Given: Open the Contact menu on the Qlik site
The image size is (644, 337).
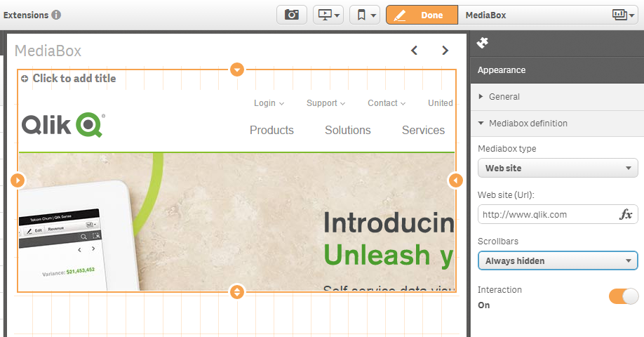Looking at the screenshot, I should click(387, 103).
